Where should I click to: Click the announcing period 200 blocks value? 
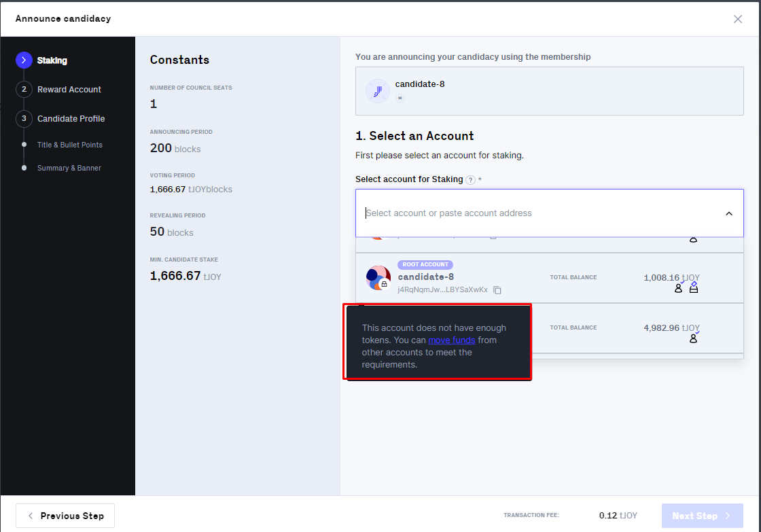(x=175, y=148)
